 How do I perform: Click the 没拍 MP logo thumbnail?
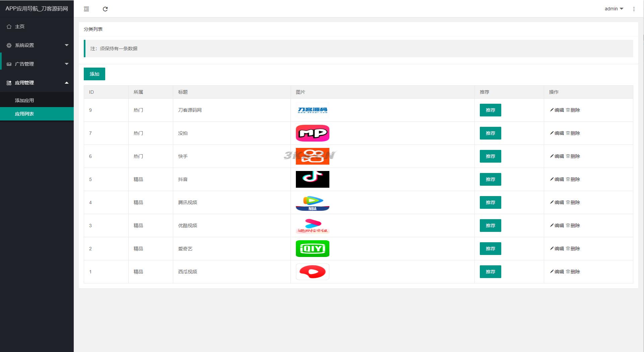click(312, 133)
